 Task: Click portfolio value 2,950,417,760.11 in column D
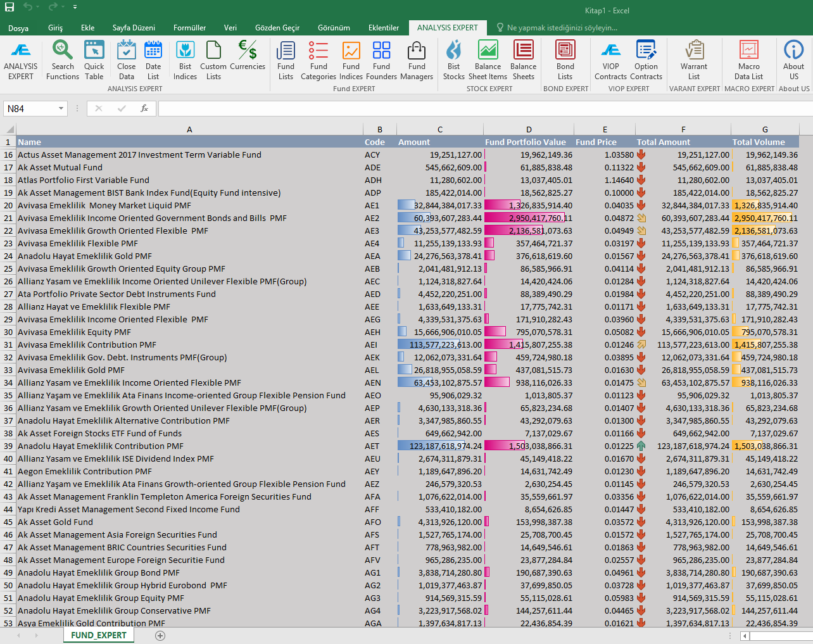coord(529,218)
